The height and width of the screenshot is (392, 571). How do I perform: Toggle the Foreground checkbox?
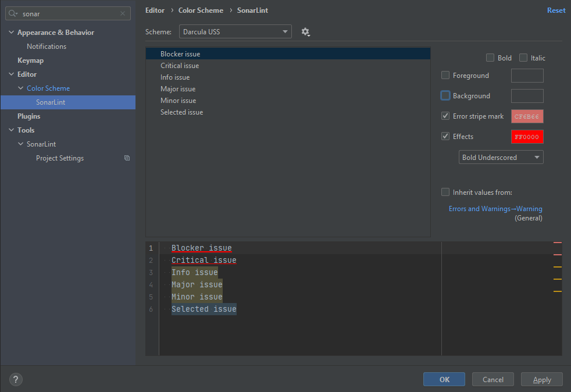445,75
